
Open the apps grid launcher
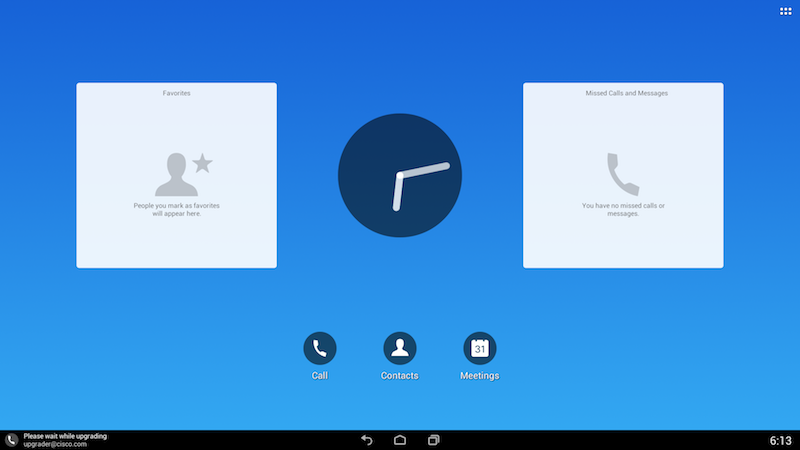pos(786,10)
